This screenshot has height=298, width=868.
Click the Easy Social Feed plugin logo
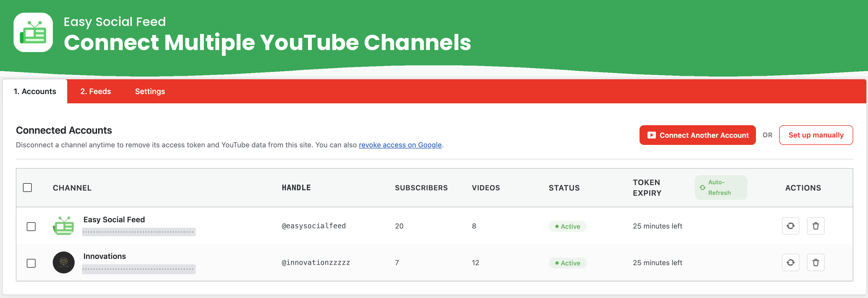pyautogui.click(x=33, y=32)
